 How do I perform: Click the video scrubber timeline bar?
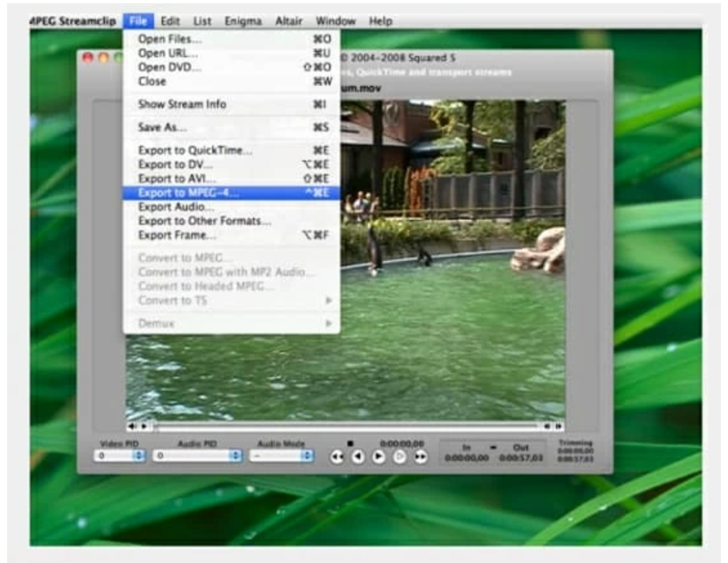[x=346, y=426]
